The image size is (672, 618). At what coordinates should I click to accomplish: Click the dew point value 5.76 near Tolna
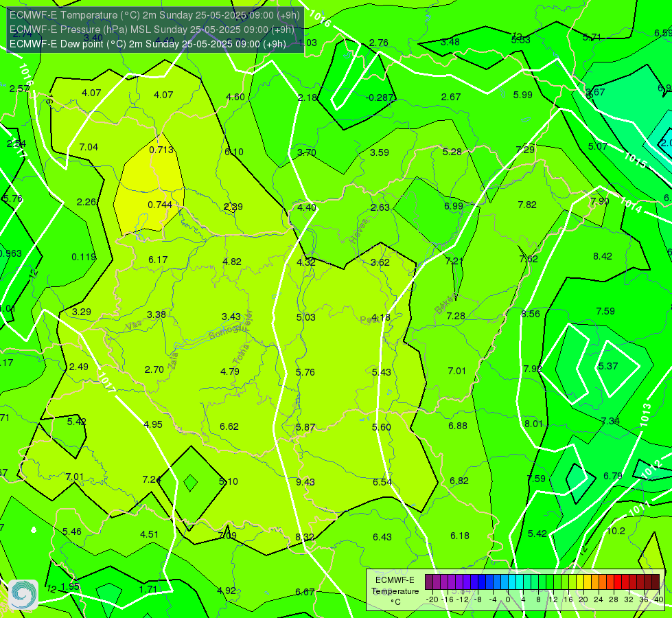pyautogui.click(x=305, y=372)
